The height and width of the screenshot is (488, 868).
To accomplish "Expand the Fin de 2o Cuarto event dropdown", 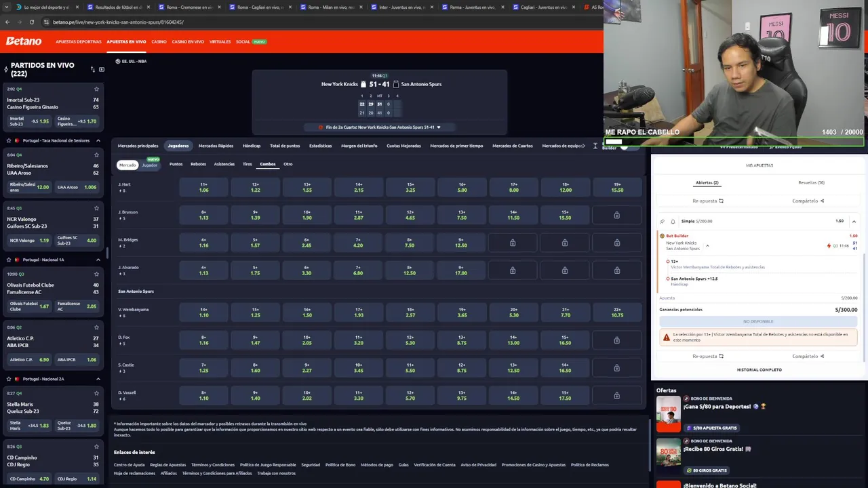I will [439, 127].
